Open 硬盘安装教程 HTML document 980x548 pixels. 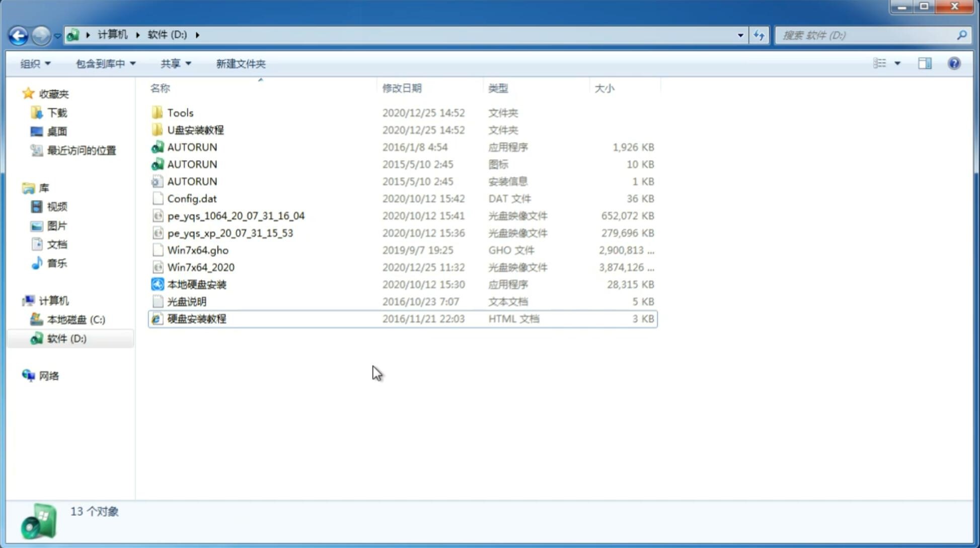tap(196, 318)
